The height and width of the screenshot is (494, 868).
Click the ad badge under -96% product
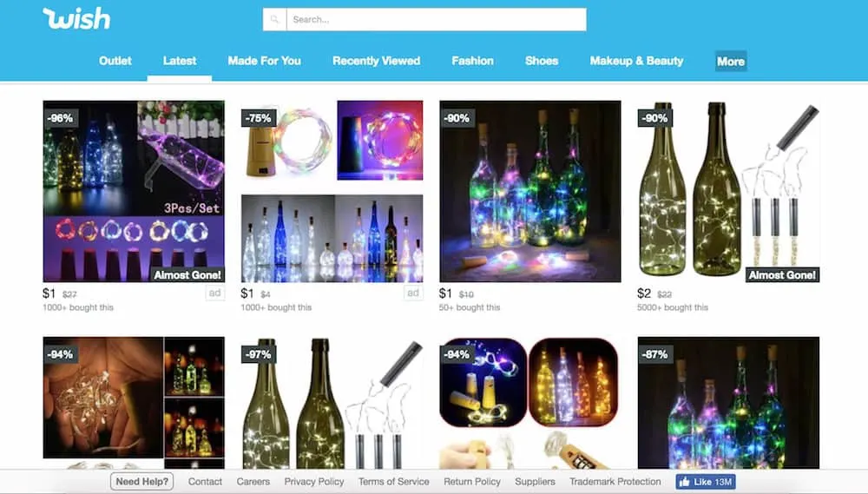(x=214, y=293)
